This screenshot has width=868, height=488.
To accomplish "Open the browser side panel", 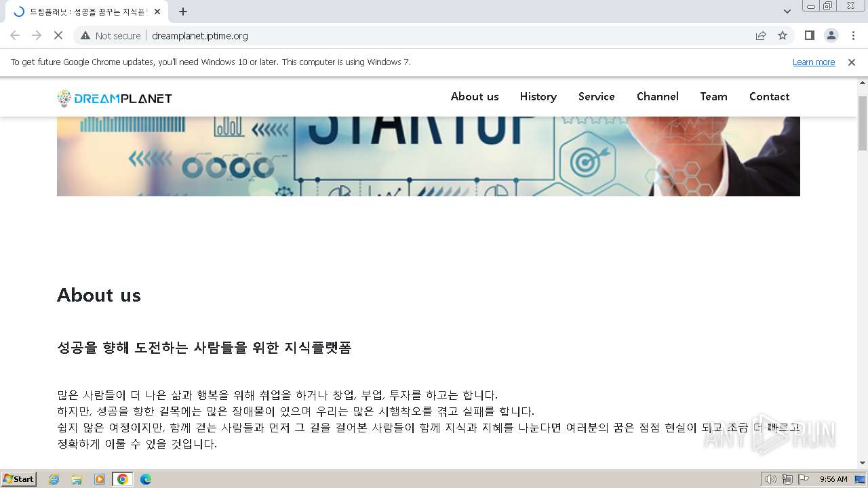I will click(x=809, y=35).
